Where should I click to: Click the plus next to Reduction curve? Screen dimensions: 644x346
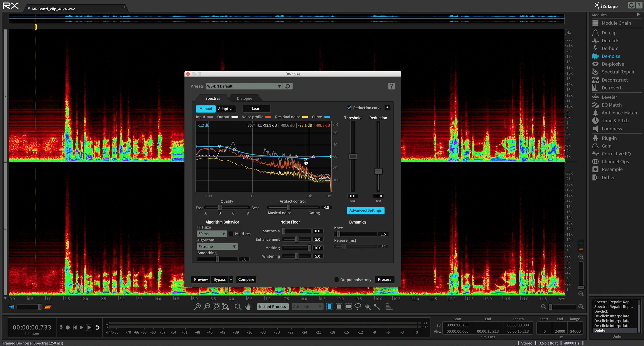(x=387, y=108)
